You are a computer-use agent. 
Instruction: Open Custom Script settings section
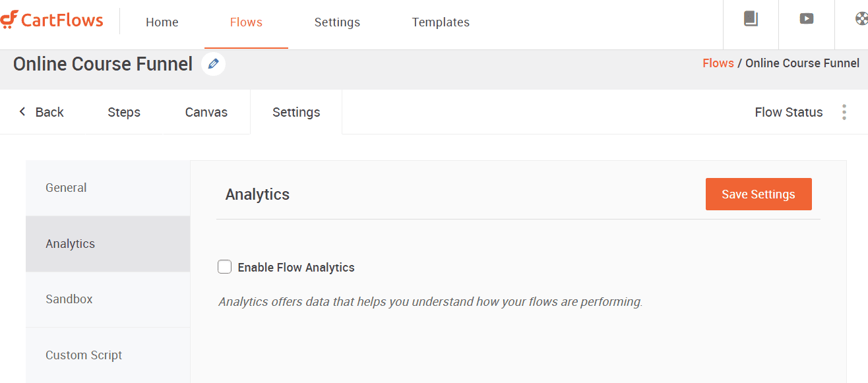tap(84, 355)
